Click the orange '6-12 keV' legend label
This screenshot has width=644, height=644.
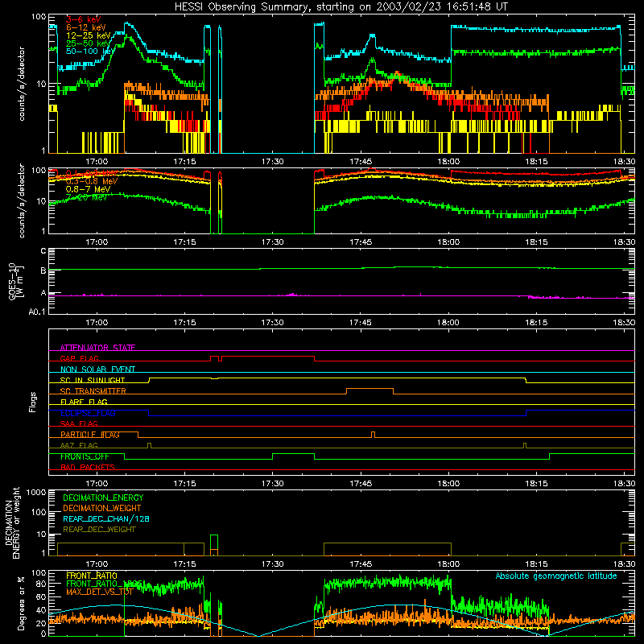point(85,27)
